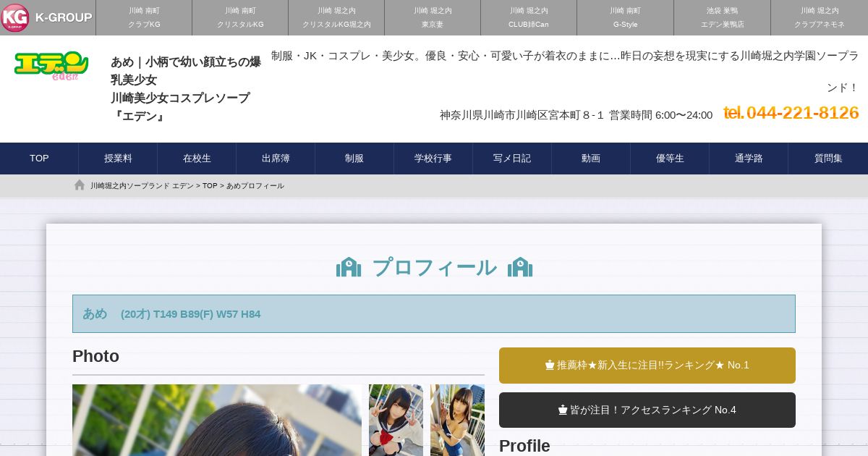Image resolution: width=868 pixels, height=456 pixels.
Task: Select 学校行事 in navigation bar
Action: click(433, 159)
